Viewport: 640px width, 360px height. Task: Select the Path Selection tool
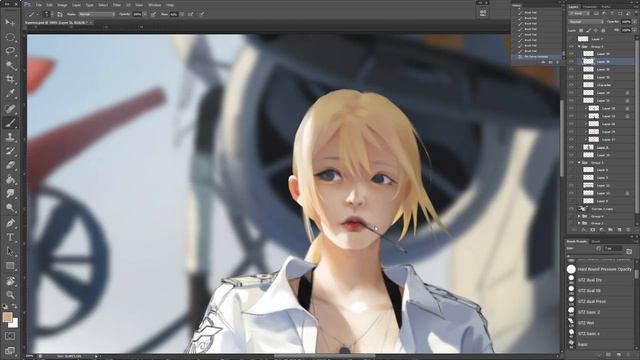[10, 251]
